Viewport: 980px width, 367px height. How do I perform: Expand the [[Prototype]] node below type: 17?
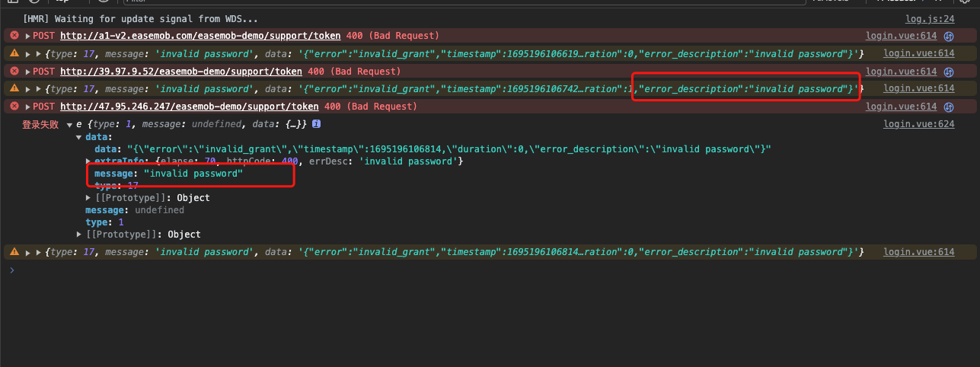click(x=88, y=198)
